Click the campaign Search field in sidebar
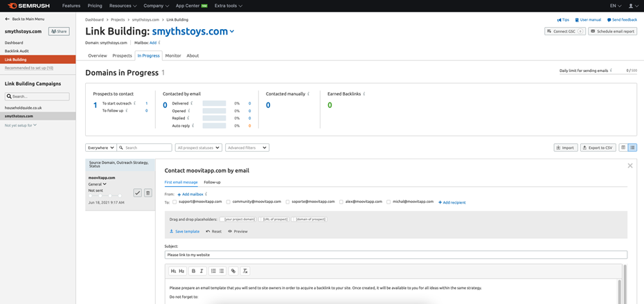This screenshot has height=304, width=644. (37, 96)
